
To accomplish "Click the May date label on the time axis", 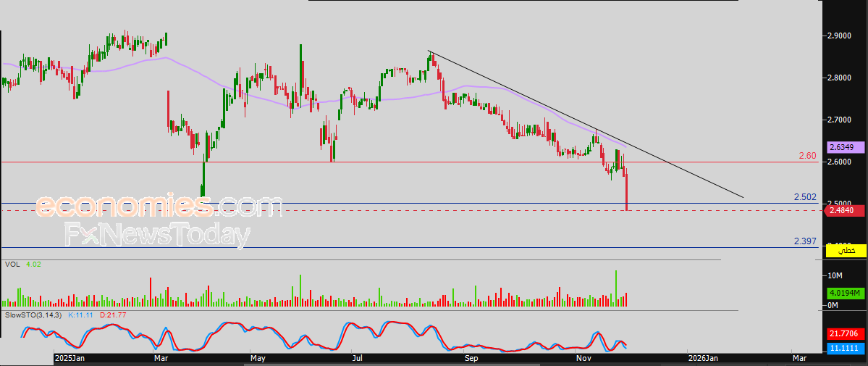I will point(258,359).
